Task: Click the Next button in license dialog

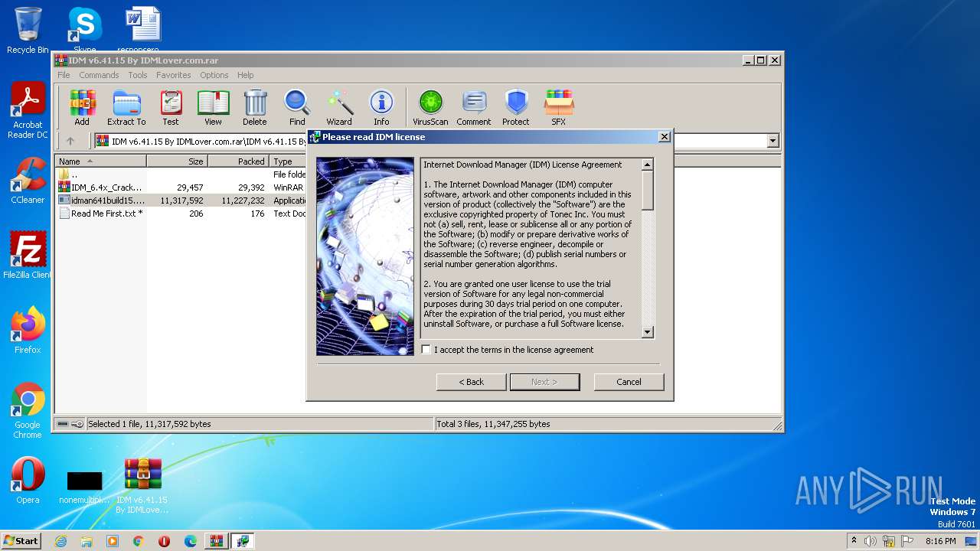Action: [x=544, y=382]
